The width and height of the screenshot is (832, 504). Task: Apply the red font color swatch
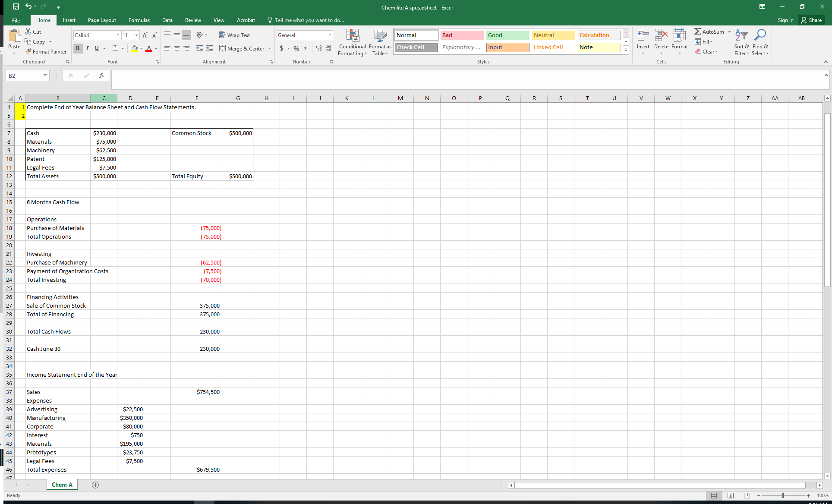[x=149, y=48]
